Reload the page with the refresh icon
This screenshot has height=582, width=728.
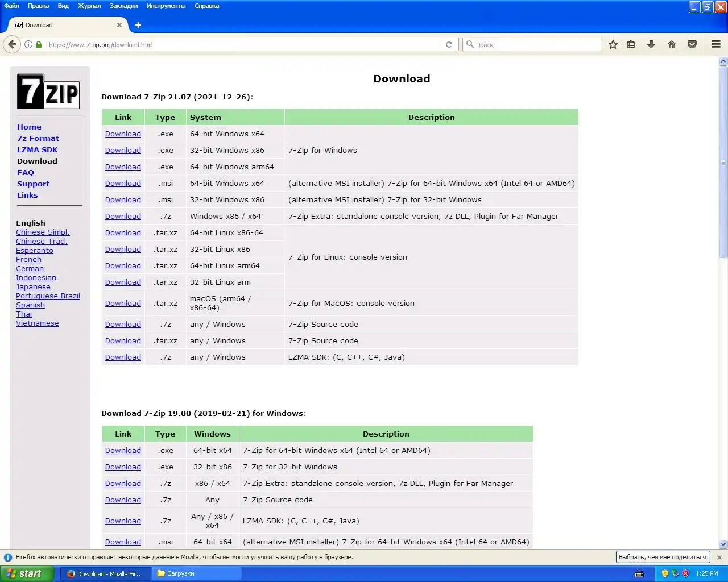449,44
